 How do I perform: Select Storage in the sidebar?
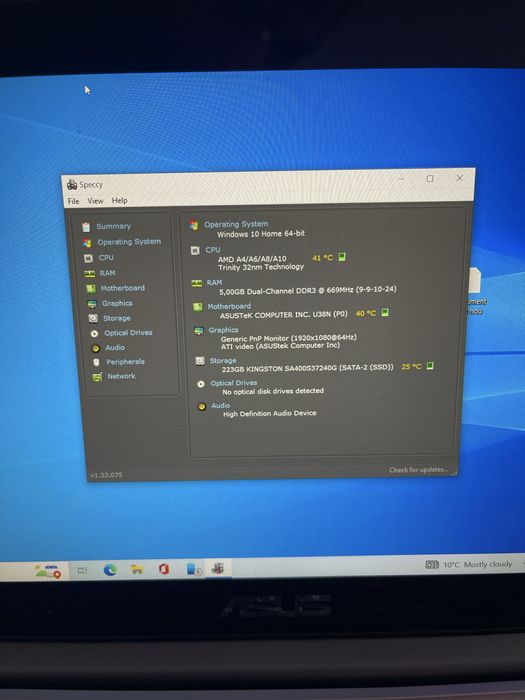(117, 318)
